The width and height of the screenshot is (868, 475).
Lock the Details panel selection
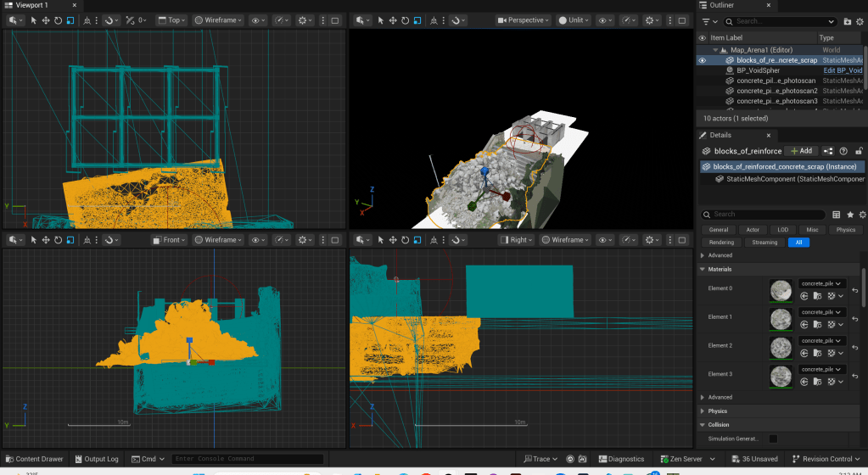click(859, 151)
